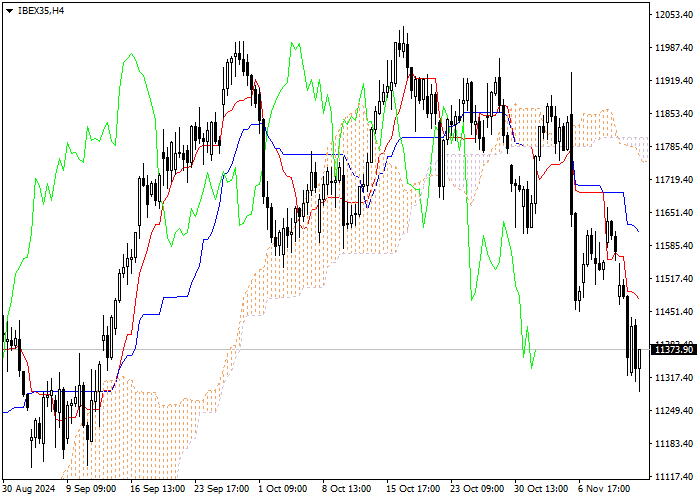Click the 12053.40 price axis label

coord(674,15)
